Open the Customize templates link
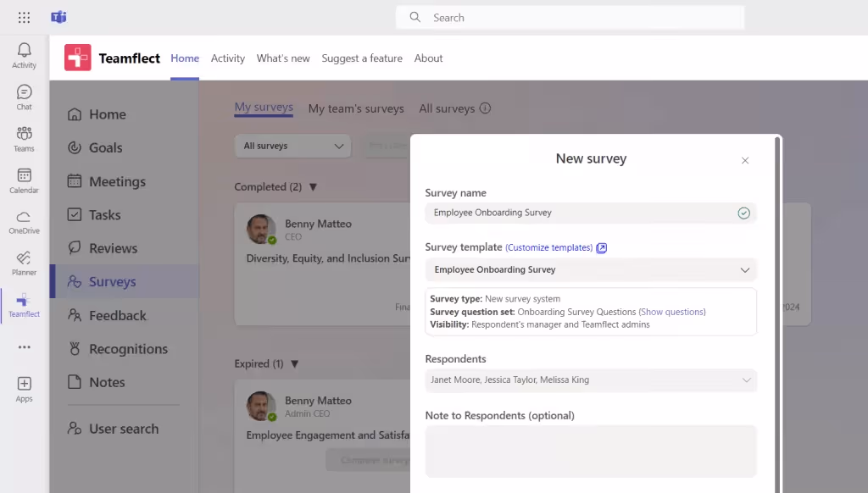 pyautogui.click(x=548, y=248)
